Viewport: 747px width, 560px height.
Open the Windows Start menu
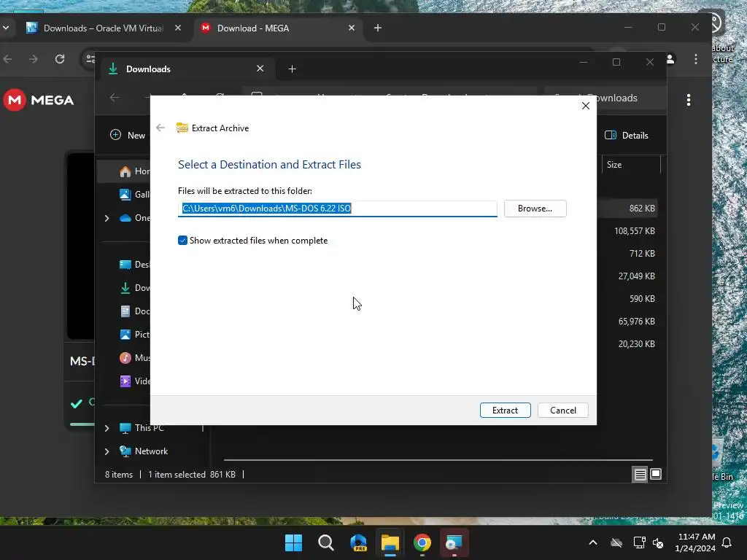coord(293,542)
